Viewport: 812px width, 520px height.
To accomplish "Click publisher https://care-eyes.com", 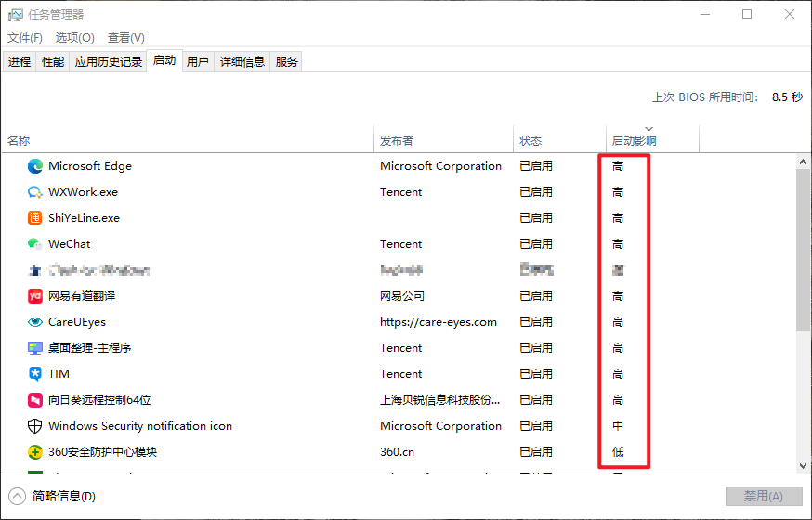I will point(439,322).
